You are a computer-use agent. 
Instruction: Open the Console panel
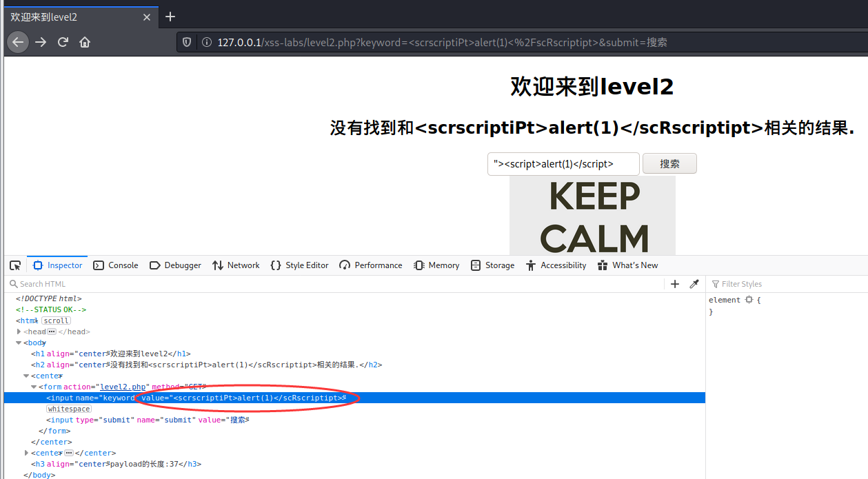tap(115, 265)
